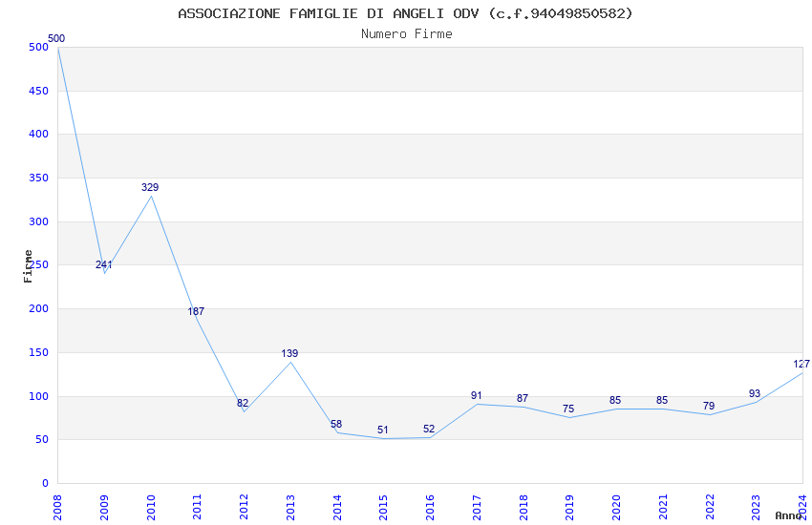Click the data label 329
Screen dimensions: 812x525
(x=150, y=187)
